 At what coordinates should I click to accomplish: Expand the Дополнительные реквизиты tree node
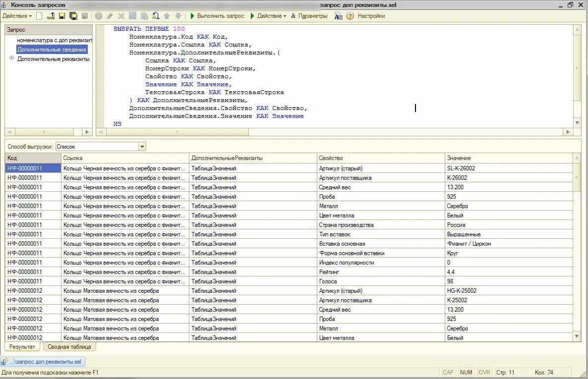pyautogui.click(x=11, y=58)
